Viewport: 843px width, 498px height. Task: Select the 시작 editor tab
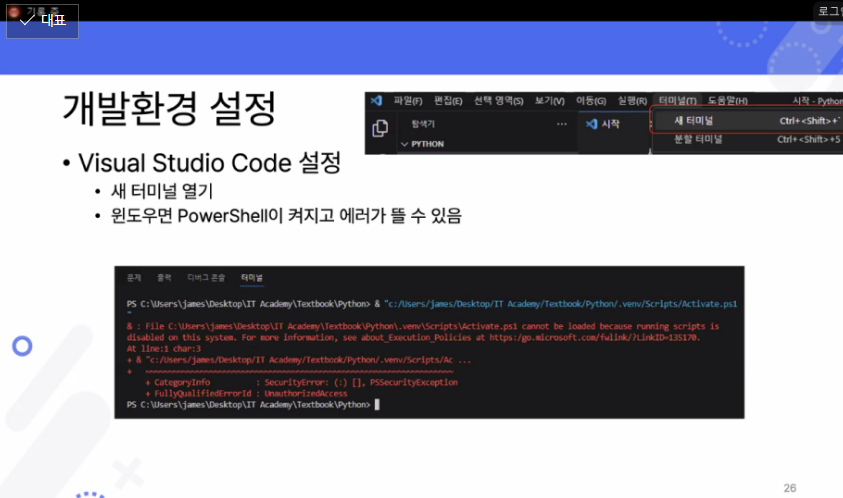point(603,124)
